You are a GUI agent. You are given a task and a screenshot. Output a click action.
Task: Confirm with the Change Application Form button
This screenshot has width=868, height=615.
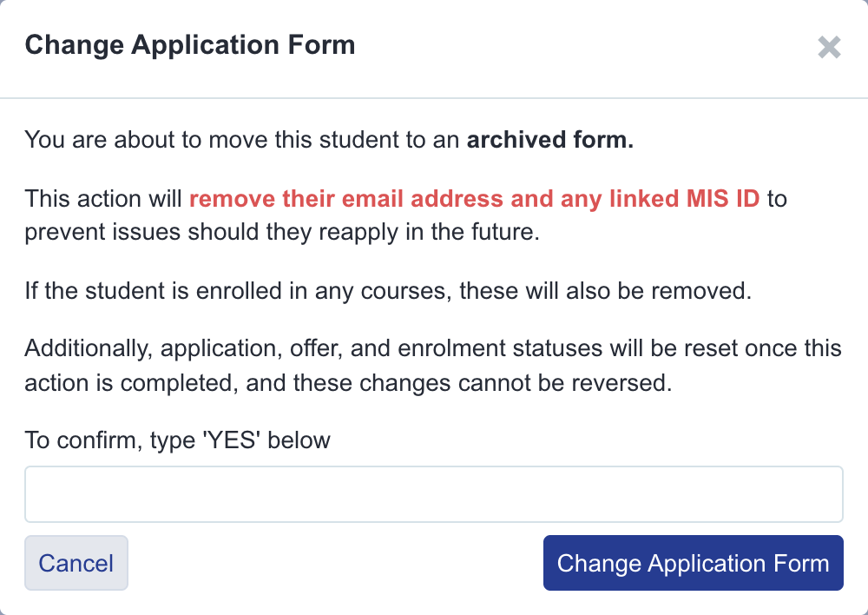pos(693,563)
